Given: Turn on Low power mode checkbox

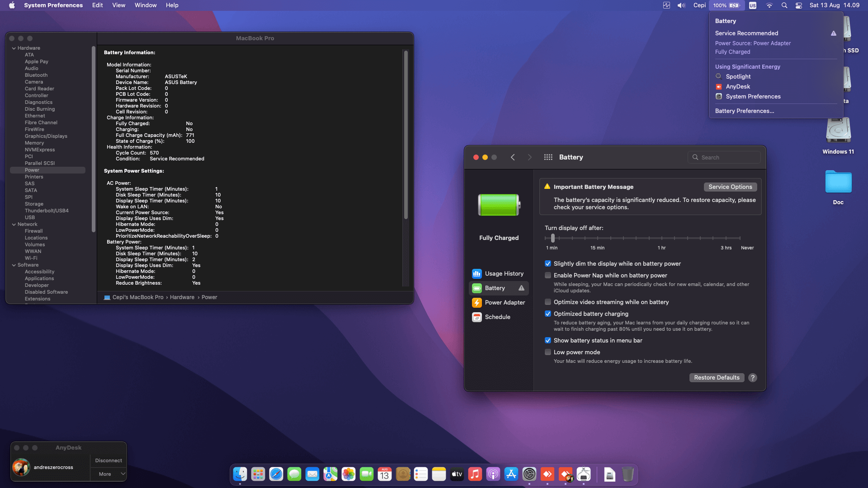Looking at the screenshot, I should click(548, 352).
